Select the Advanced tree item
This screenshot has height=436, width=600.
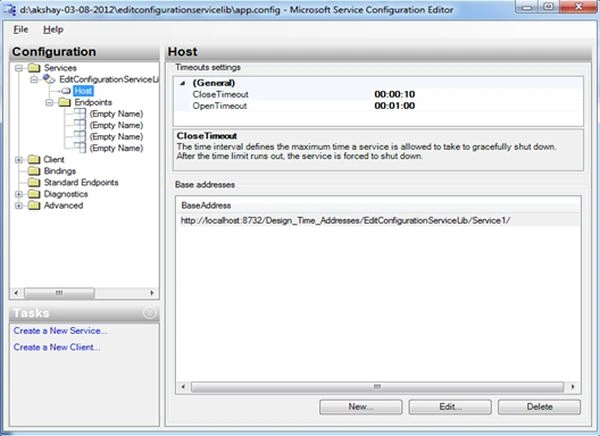64,206
